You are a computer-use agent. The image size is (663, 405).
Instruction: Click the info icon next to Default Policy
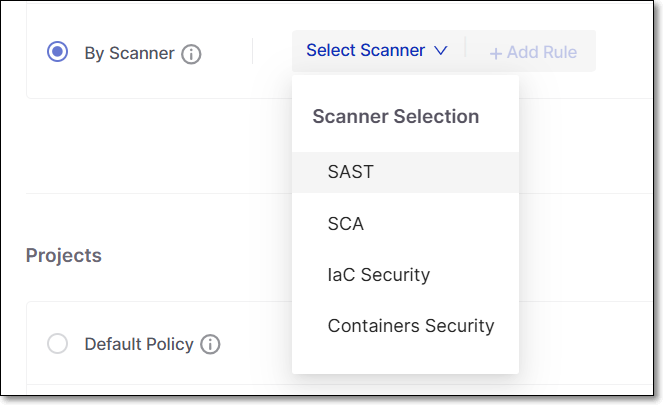tap(210, 344)
